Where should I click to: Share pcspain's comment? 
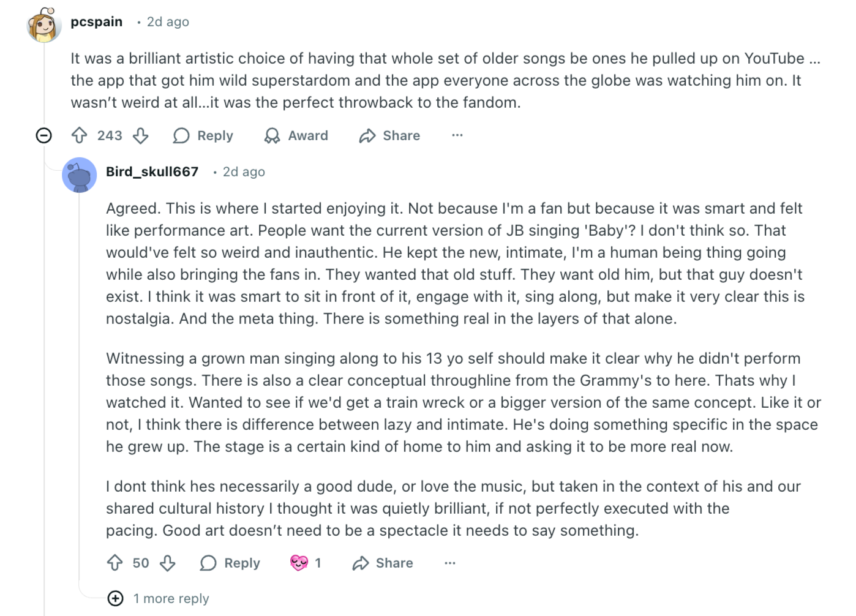(389, 135)
